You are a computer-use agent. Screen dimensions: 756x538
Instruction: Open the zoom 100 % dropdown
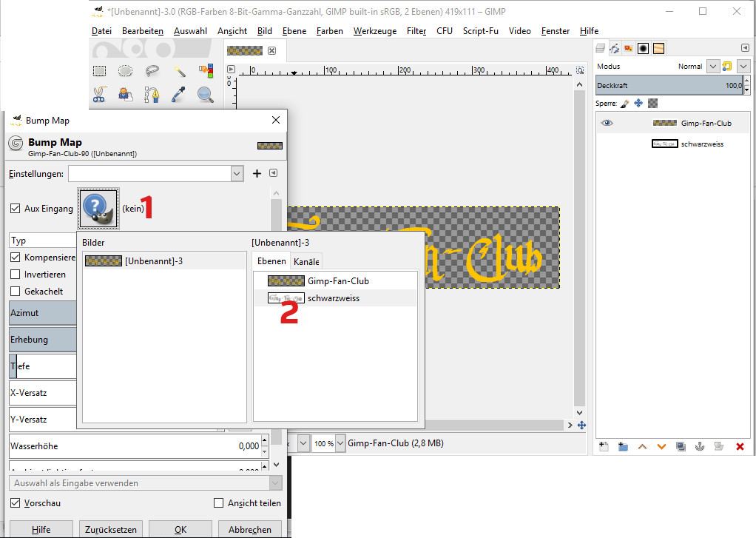[340, 443]
